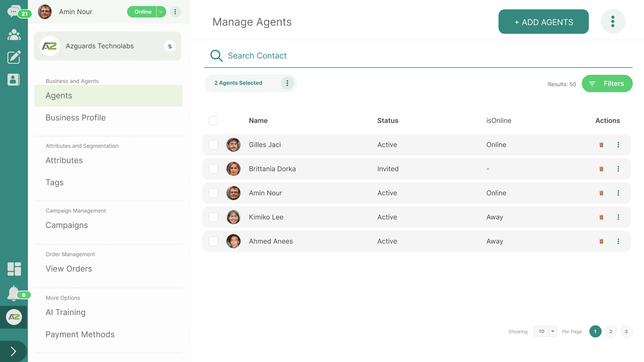The width and height of the screenshot is (644, 362).
Task: Delete agent Gilles Jaci with trash icon
Action: click(x=601, y=145)
